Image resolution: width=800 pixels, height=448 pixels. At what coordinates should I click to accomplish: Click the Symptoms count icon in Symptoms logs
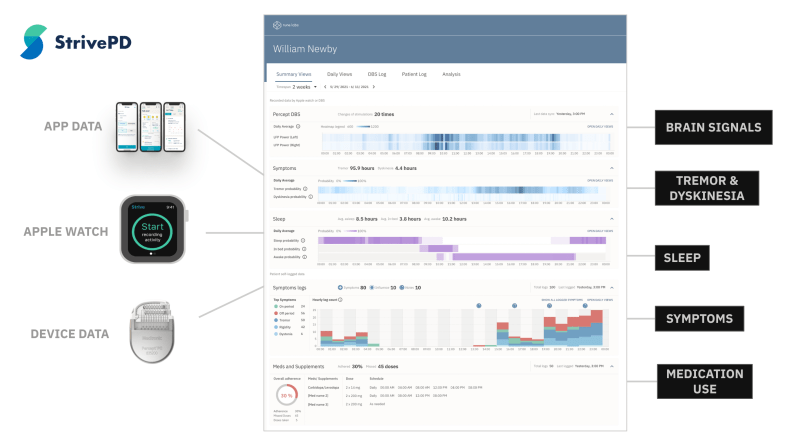340,288
